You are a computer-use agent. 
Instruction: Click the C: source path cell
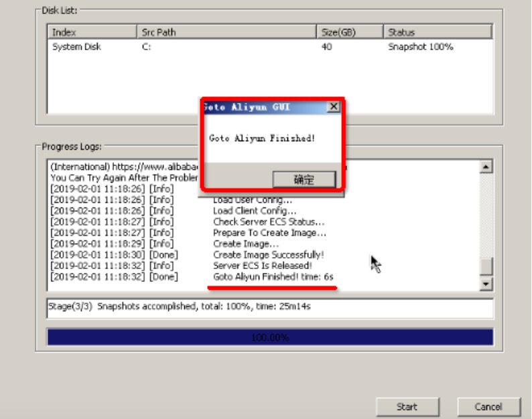pyautogui.click(x=146, y=47)
